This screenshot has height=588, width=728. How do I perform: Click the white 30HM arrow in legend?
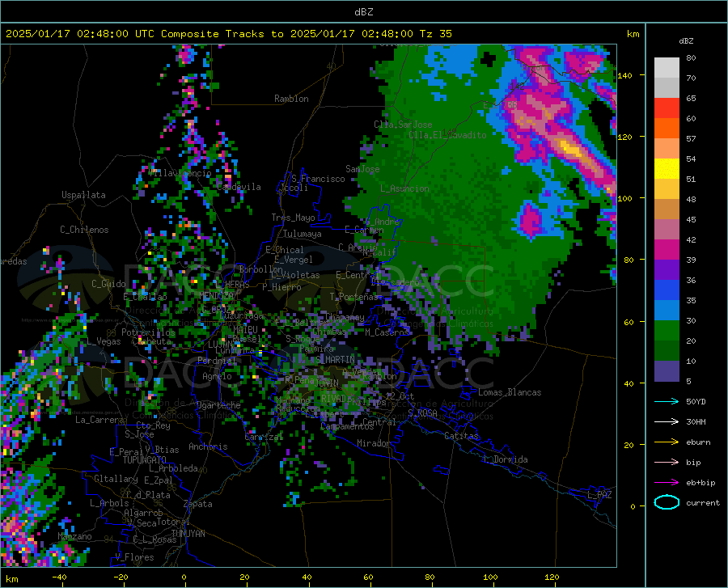(x=667, y=422)
